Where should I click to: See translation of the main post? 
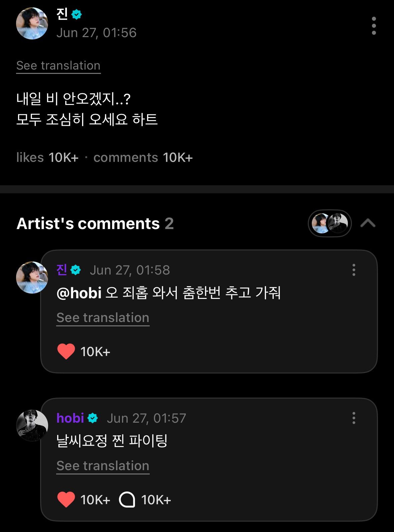click(x=58, y=66)
